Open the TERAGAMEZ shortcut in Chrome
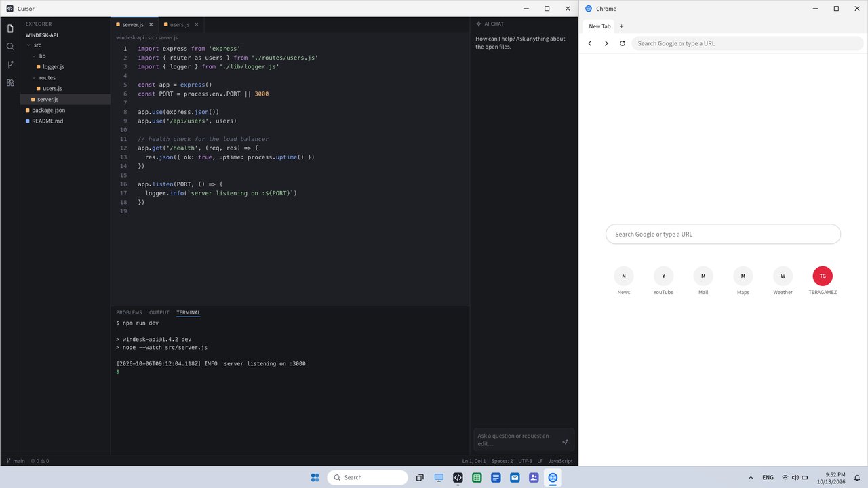868x488 pixels. point(823,281)
